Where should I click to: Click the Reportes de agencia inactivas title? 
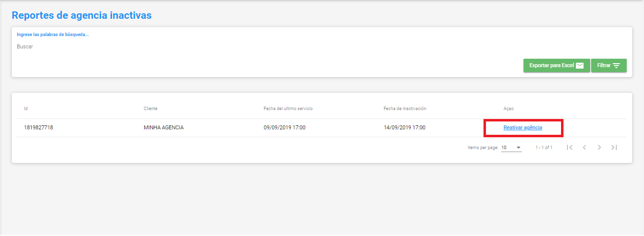[81, 15]
